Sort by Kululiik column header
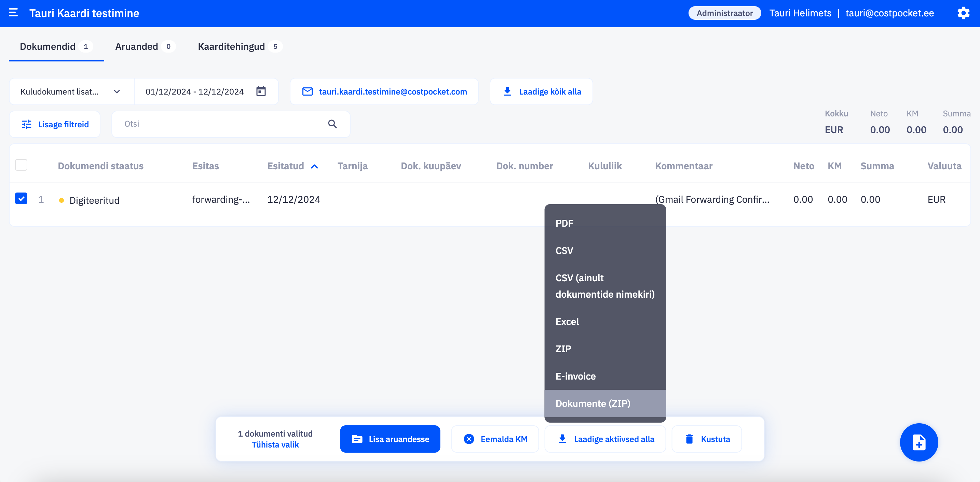Image resolution: width=980 pixels, height=482 pixels. pos(605,166)
